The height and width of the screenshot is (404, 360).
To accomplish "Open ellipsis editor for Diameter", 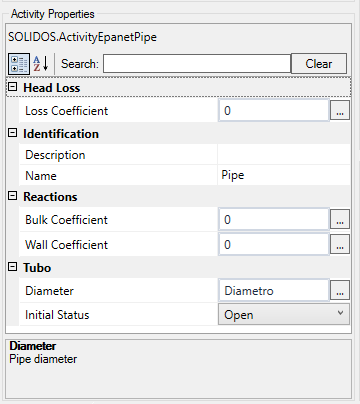I will pos(340,290).
